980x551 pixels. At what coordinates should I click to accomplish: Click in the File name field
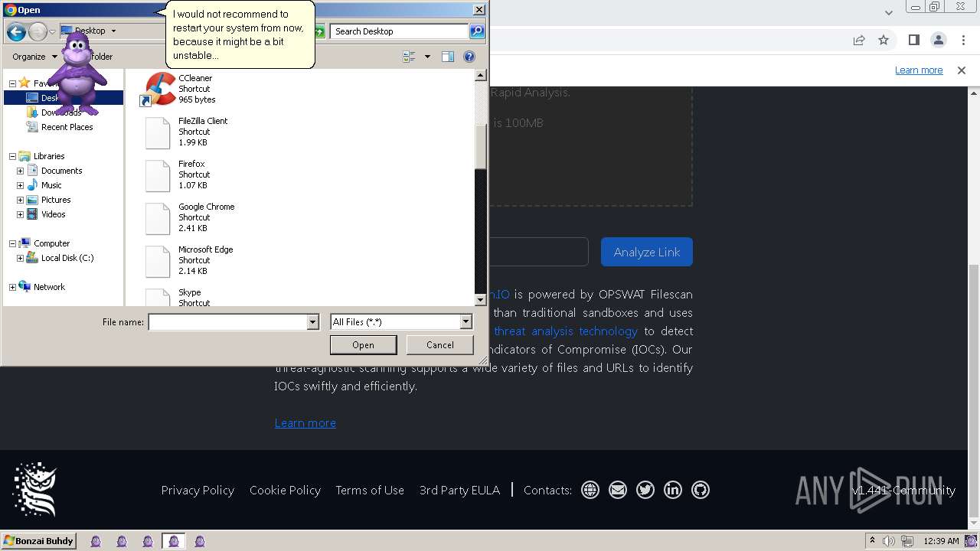227,322
